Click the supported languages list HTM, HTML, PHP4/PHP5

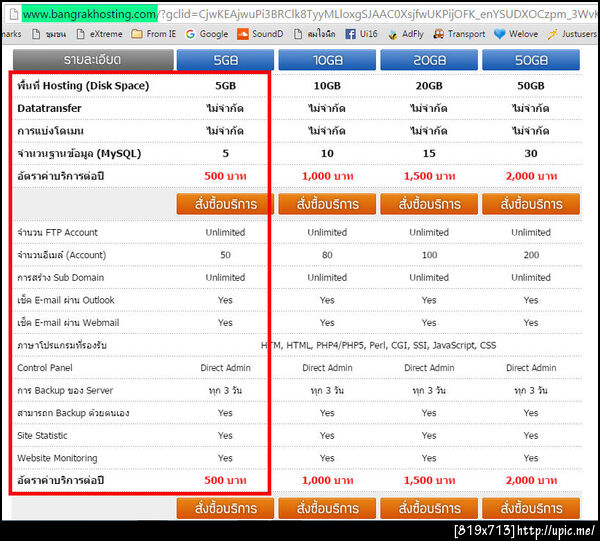click(378, 345)
